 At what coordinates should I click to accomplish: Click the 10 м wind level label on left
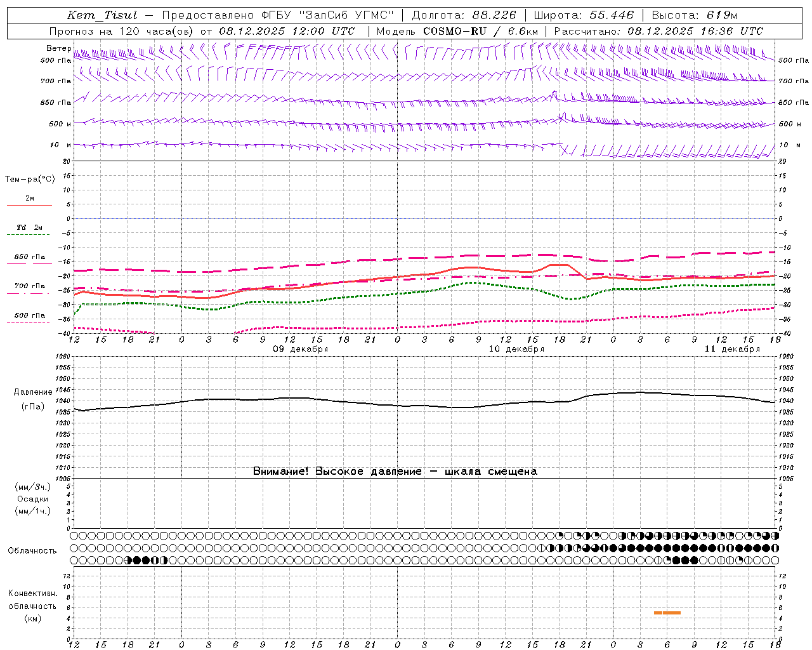tap(60, 145)
